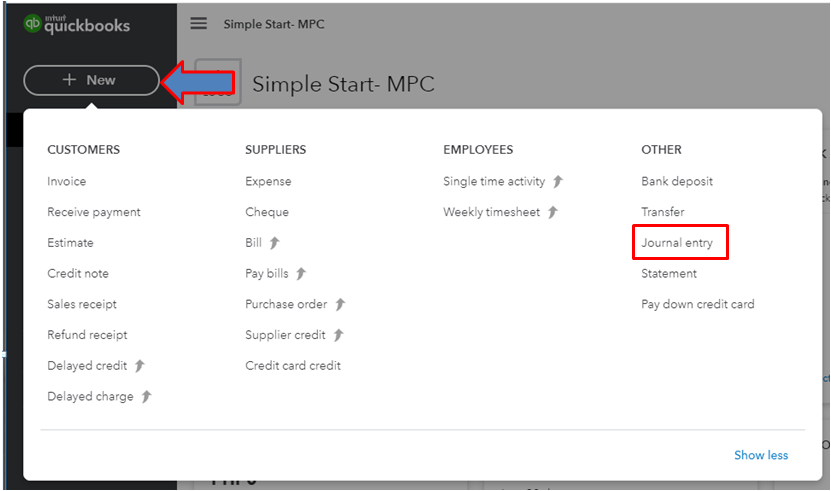This screenshot has height=491, width=831.
Task: Select Purchase order
Action: [286, 304]
